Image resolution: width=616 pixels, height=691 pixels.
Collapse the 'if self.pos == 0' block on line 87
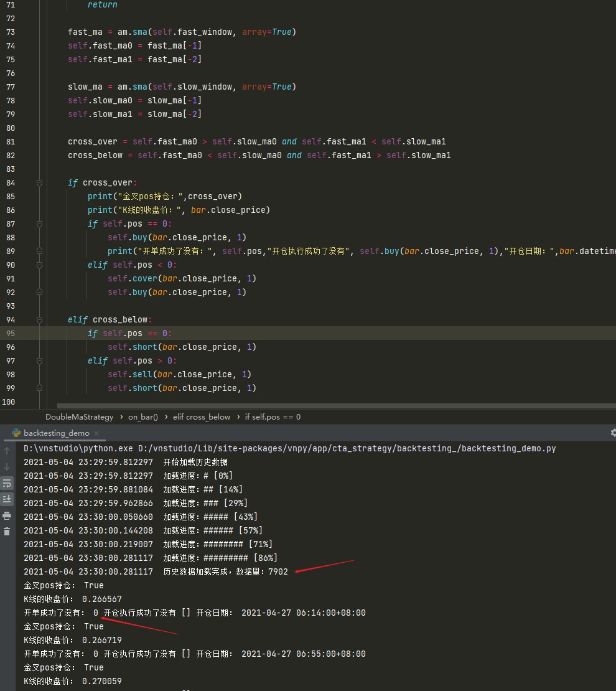tap(39, 224)
